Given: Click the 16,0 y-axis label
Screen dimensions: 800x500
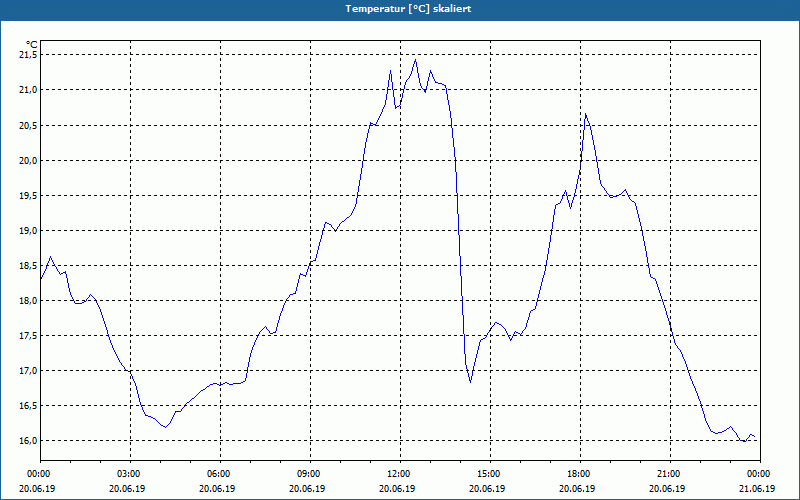Looking at the screenshot, I should pyautogui.click(x=28, y=440).
